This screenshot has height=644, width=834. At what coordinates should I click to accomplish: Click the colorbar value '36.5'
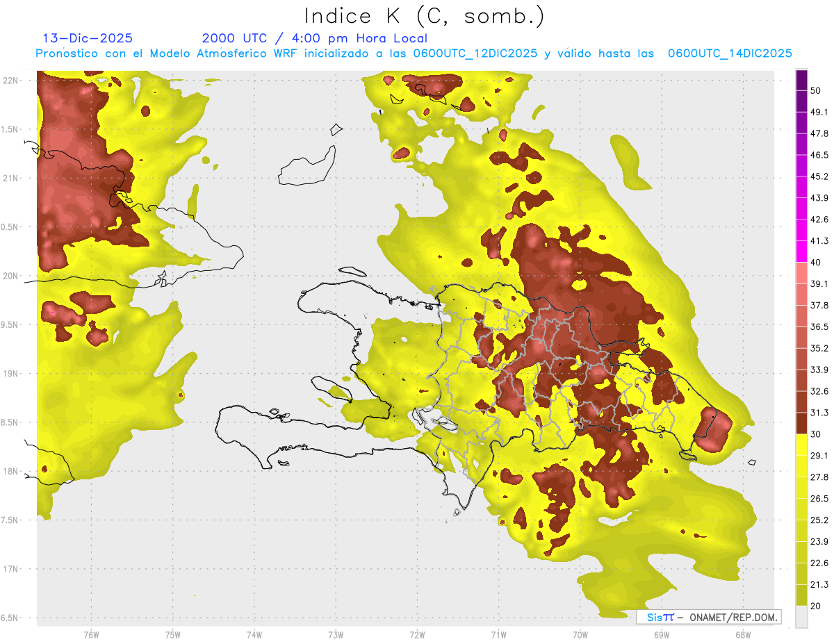[x=819, y=327]
